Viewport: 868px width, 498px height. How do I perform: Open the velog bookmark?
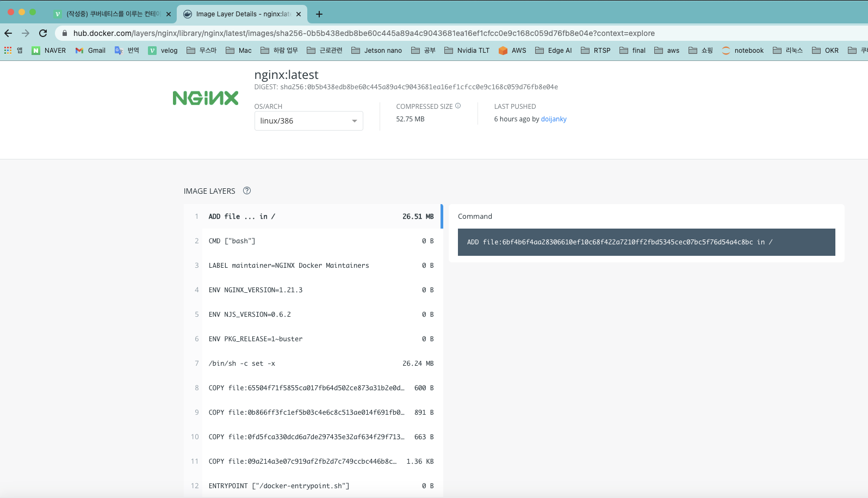(x=163, y=50)
